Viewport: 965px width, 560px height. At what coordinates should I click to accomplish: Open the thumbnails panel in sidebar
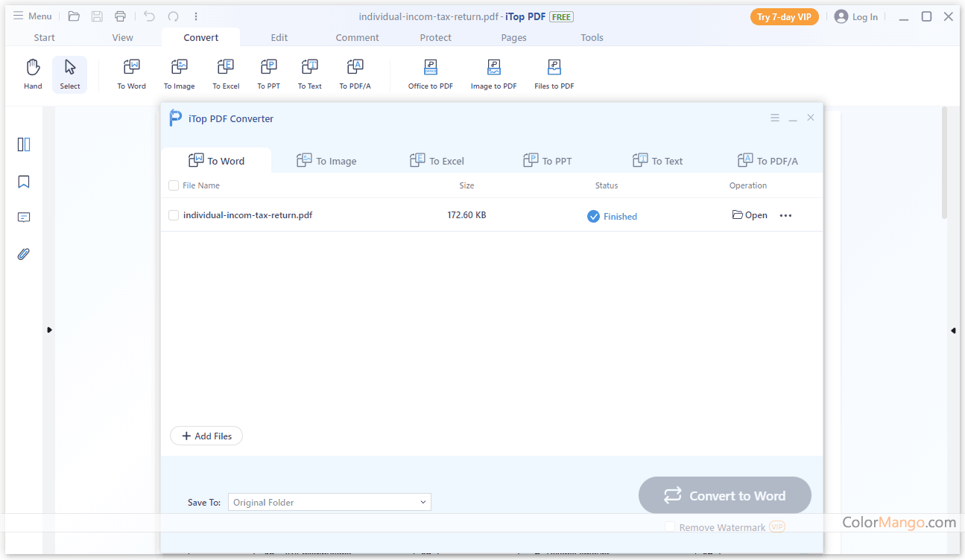tap(24, 144)
